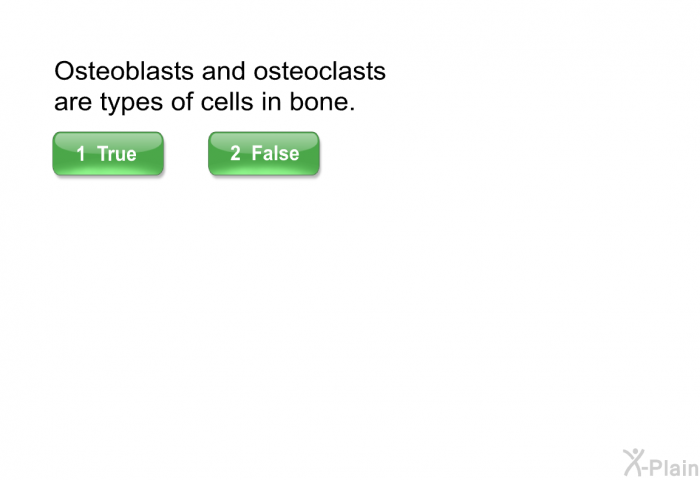
Task: Click the number 2 on False button
Action: (x=235, y=153)
